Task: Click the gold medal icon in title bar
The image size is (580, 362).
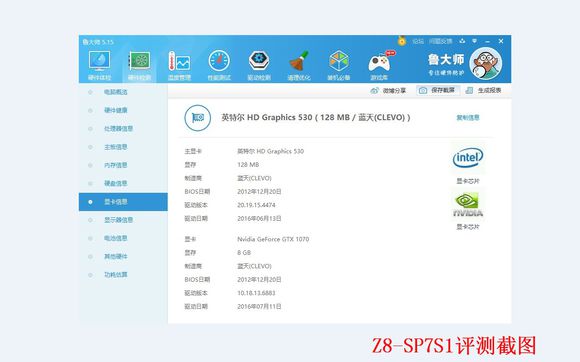Action: coord(402,41)
